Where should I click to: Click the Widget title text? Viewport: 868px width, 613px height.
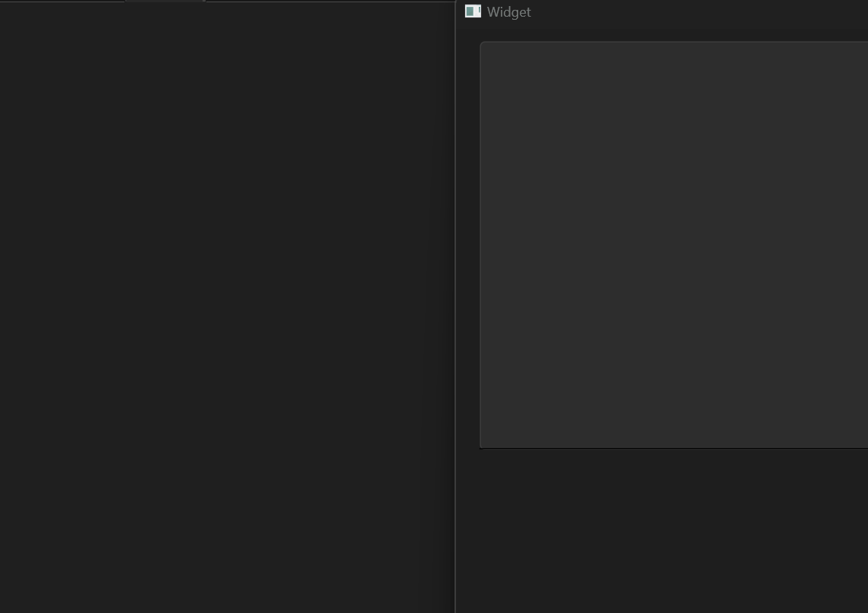point(508,12)
